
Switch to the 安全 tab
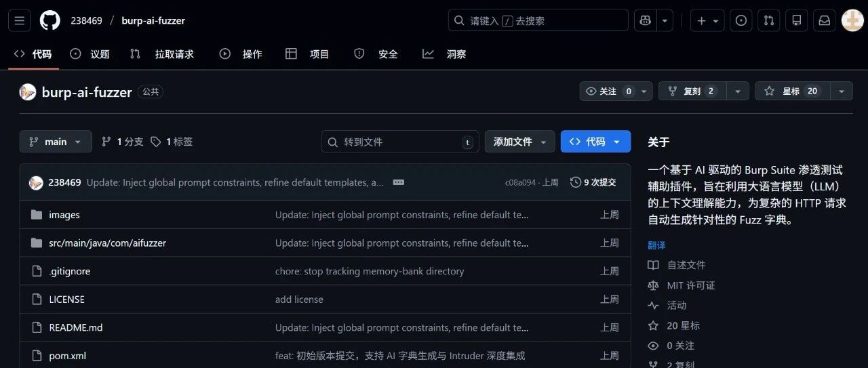click(x=376, y=54)
